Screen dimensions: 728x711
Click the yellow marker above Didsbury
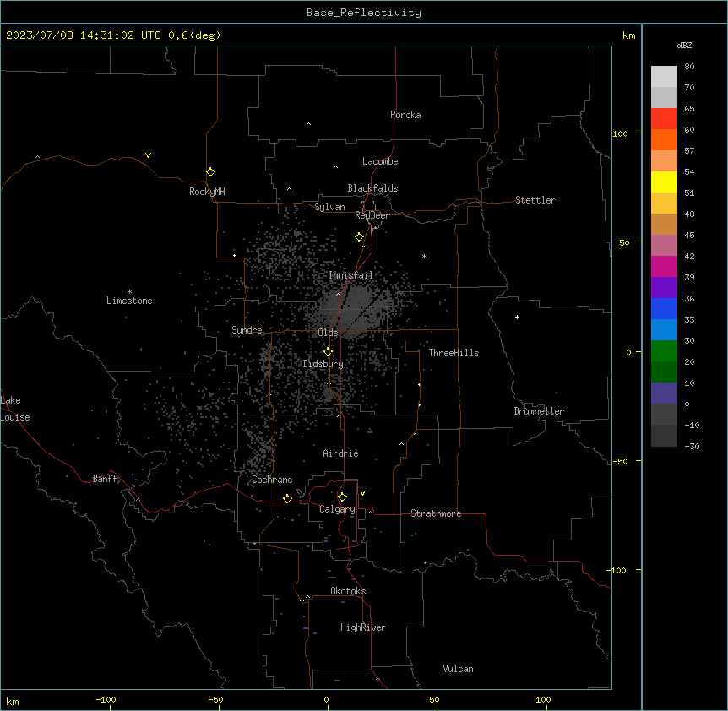(x=328, y=352)
